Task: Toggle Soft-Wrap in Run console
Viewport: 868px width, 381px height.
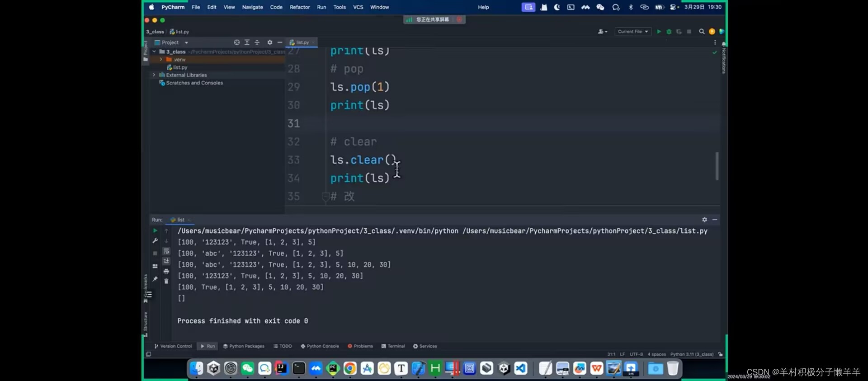Action: pyautogui.click(x=166, y=251)
